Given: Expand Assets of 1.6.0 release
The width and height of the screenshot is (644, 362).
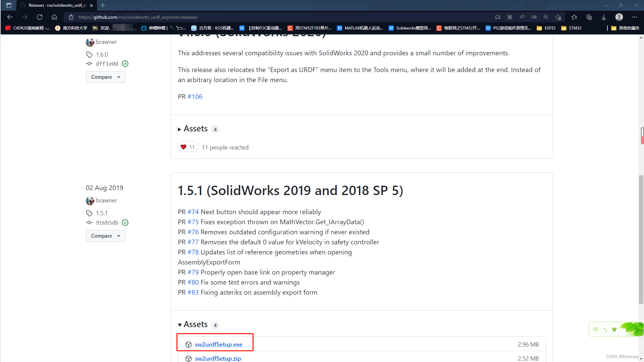Looking at the screenshot, I should [x=196, y=129].
